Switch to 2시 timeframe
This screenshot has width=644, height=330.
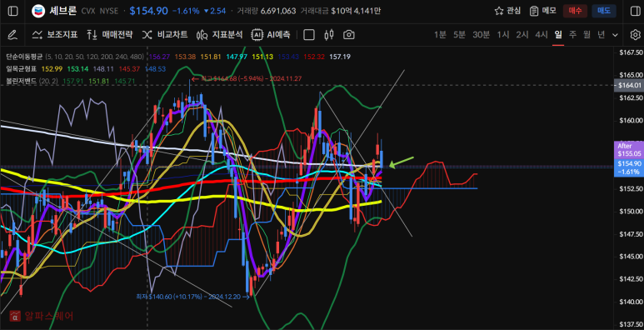pyautogui.click(x=522, y=35)
